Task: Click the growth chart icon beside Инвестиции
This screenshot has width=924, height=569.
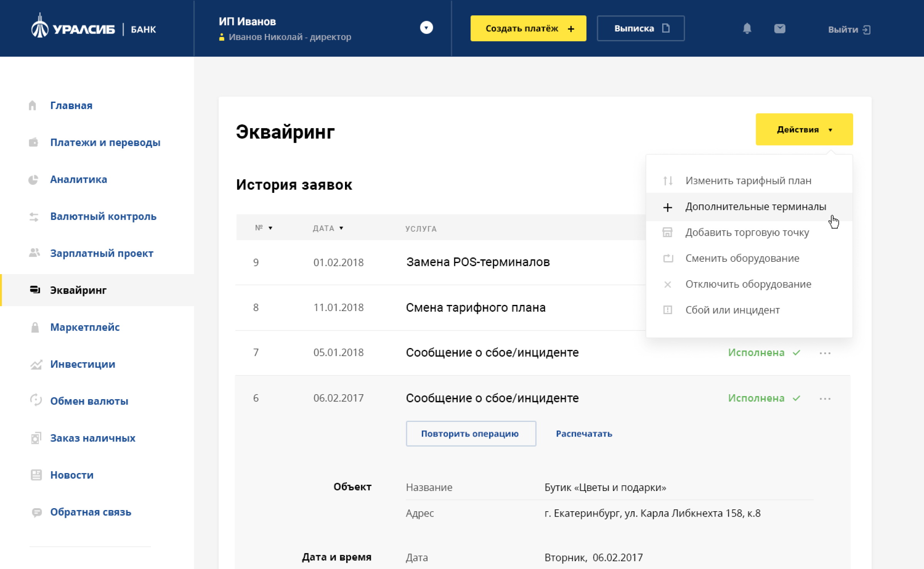Action: click(36, 364)
